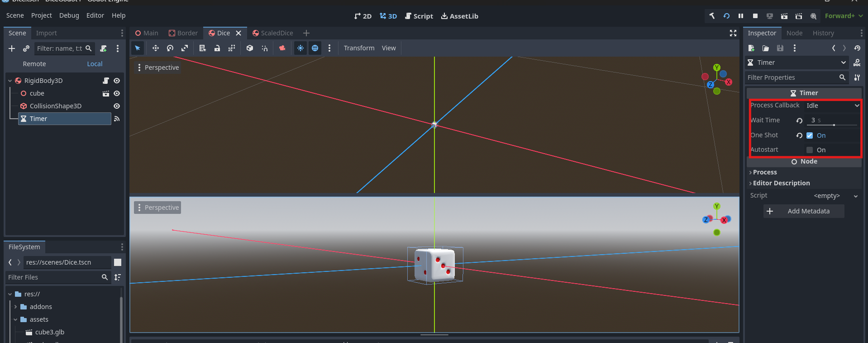Click the add child node plus icon

pos(12,48)
